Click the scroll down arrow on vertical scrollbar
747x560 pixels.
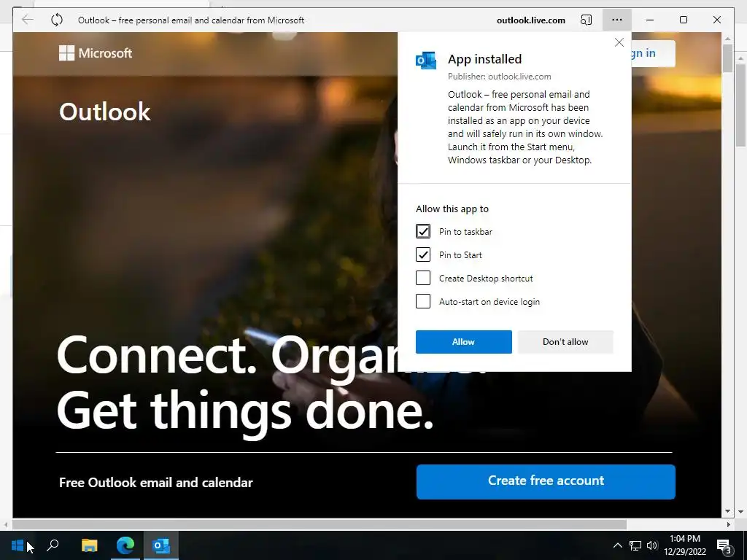click(x=727, y=511)
